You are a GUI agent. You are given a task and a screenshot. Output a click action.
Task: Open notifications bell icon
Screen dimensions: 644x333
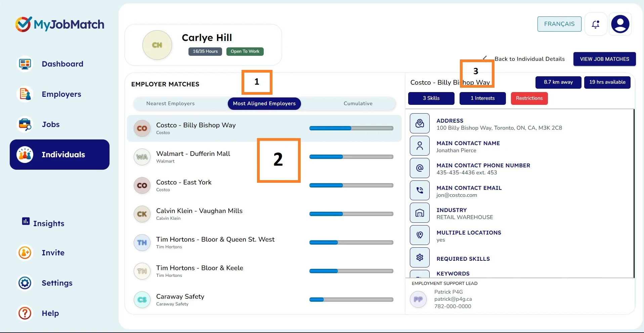(596, 24)
